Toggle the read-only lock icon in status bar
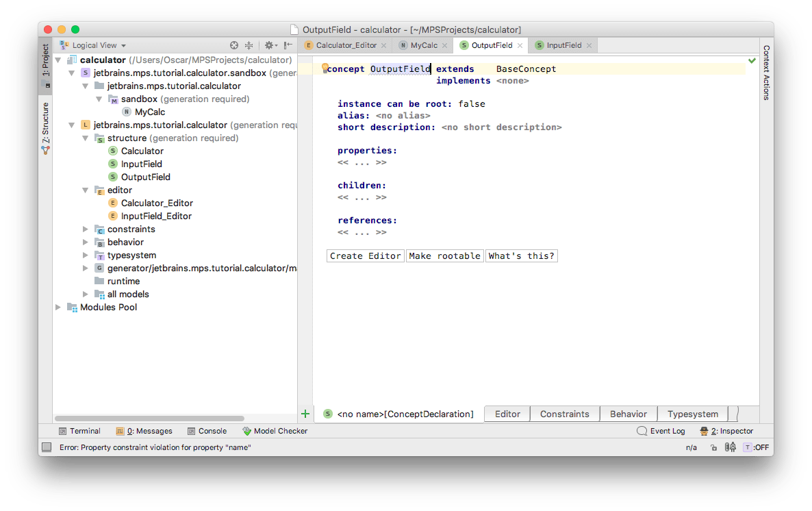 tap(713, 447)
